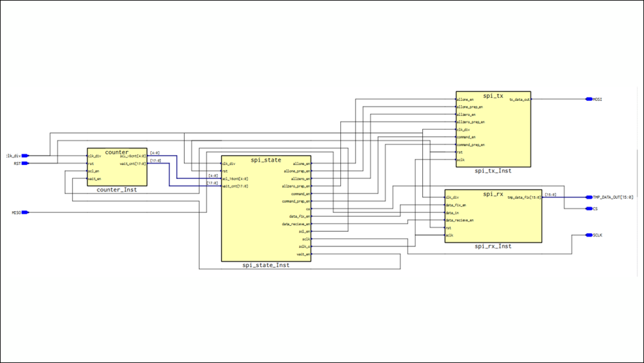644x363 pixels.
Task: Click the MISO input port symbol
Action: point(25,213)
